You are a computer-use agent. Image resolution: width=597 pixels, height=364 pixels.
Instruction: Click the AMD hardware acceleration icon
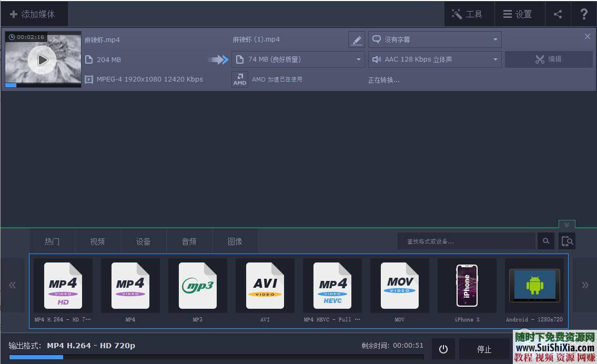coord(239,79)
